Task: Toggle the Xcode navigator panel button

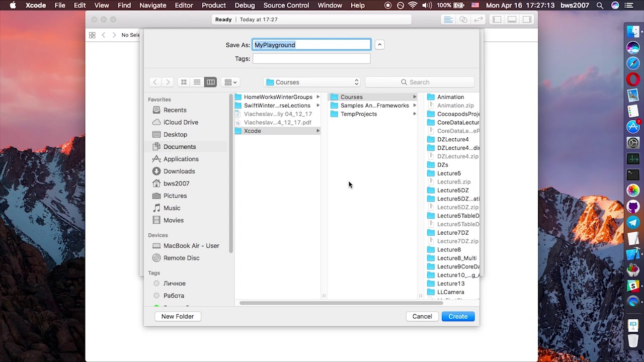Action: click(497, 20)
